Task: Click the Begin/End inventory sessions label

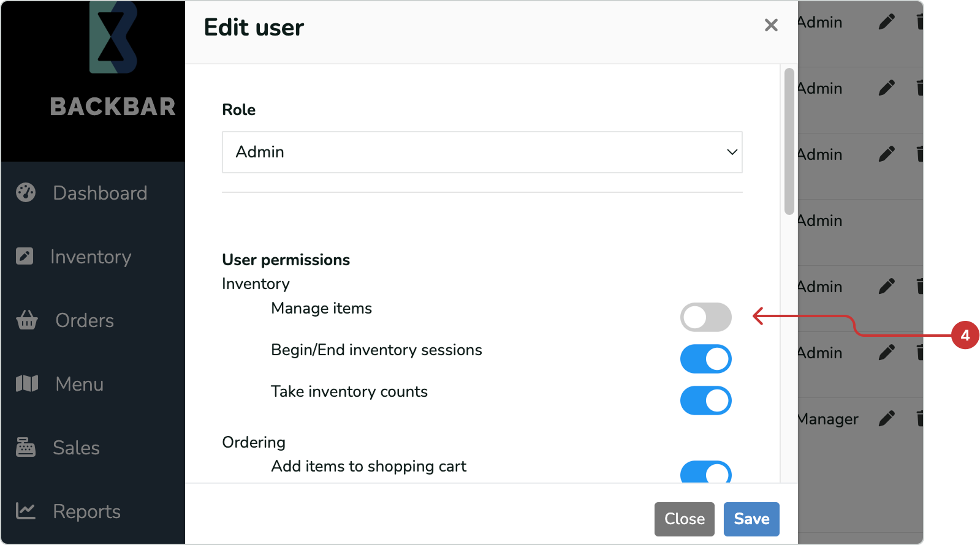Action: tap(377, 350)
